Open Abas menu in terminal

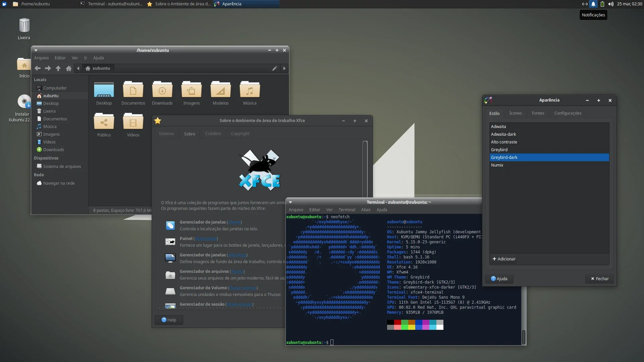pyautogui.click(x=366, y=210)
